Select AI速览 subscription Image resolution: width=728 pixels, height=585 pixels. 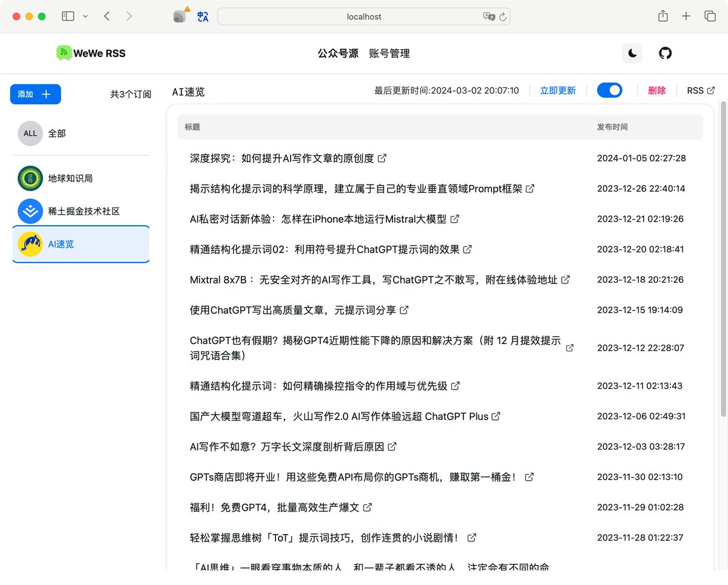click(x=81, y=244)
